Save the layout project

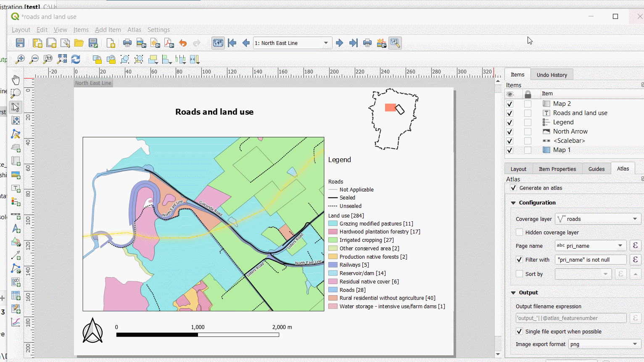tap(20, 43)
